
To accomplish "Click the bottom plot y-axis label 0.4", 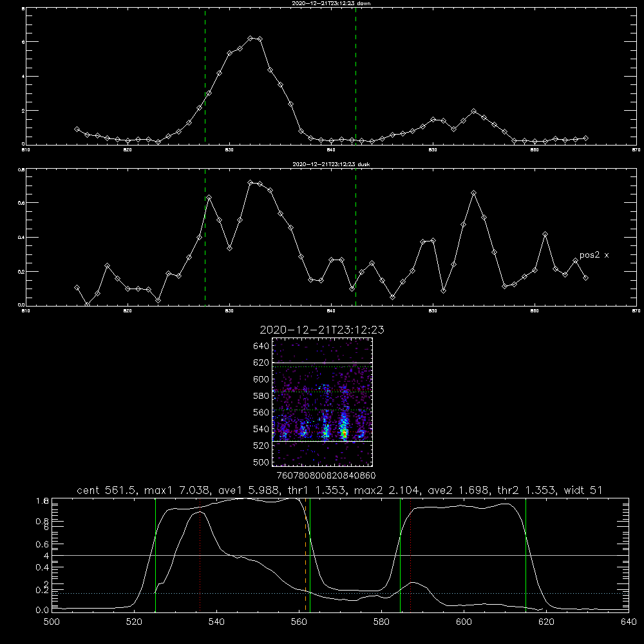I will coord(43,567).
